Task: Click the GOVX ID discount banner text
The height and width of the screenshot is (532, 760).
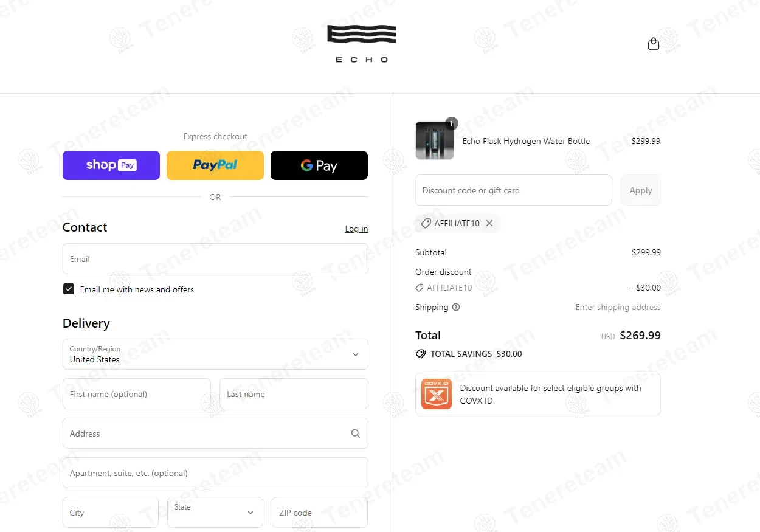Action: click(551, 394)
